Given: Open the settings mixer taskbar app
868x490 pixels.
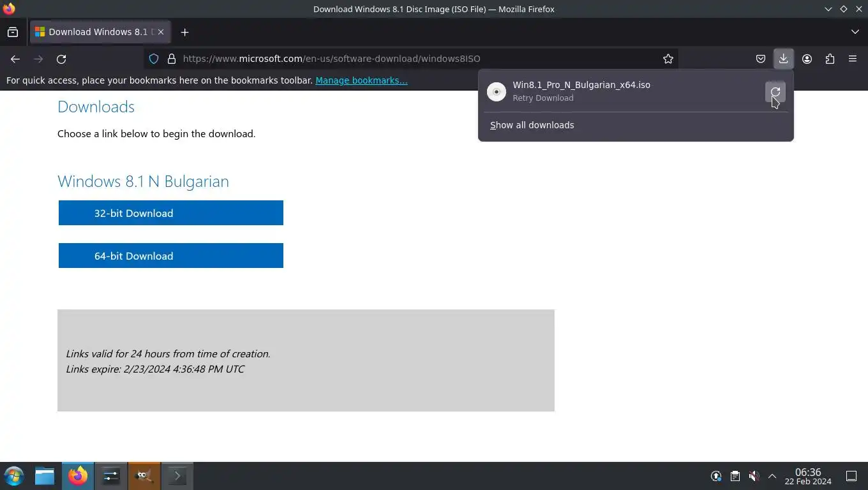Looking at the screenshot, I should tap(111, 476).
